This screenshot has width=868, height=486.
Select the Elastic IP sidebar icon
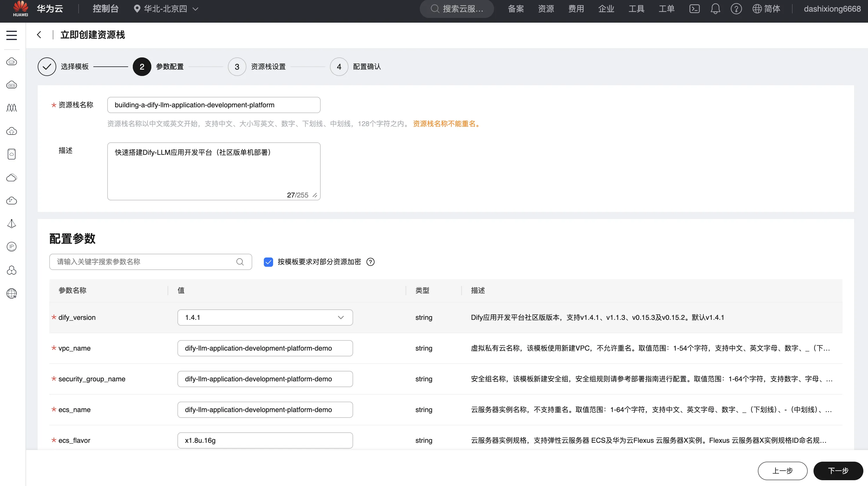point(12,247)
